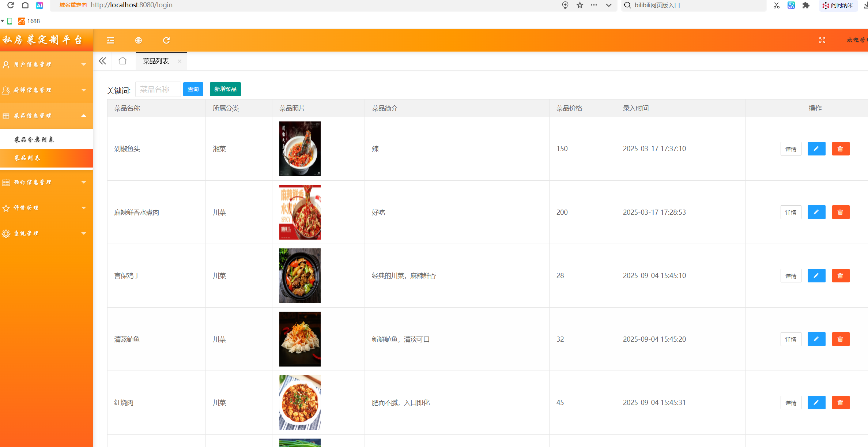Collapse the sidebar with the menu-fold icon

[x=110, y=40]
